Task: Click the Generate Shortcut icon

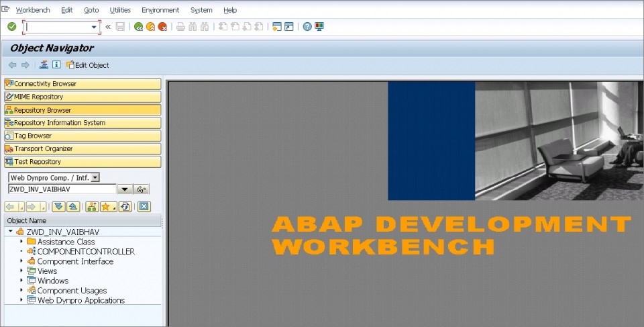Action: click(289, 27)
